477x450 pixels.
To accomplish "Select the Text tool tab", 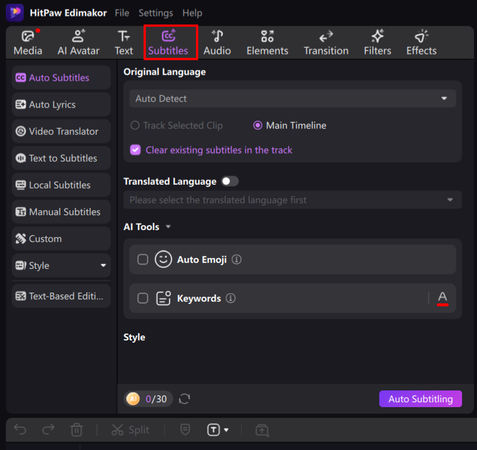I will pos(124,43).
